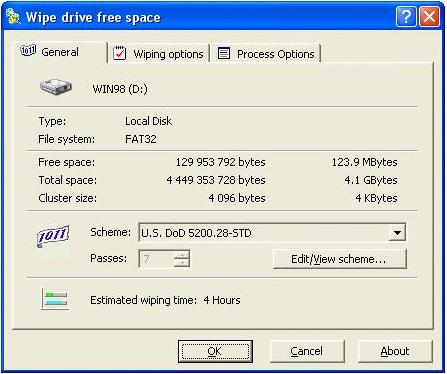Click the estimated wiping time progress icon
The height and width of the screenshot is (374, 447).
point(55,299)
